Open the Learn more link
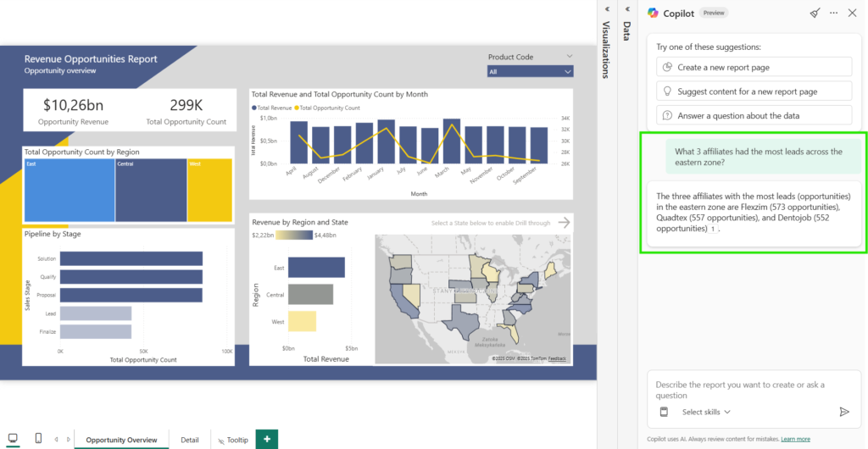Viewport: 868px width, 449px height. 795,439
